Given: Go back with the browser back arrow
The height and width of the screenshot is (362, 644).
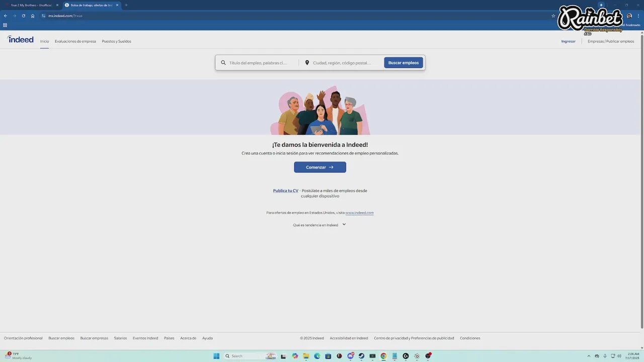Looking at the screenshot, I should pyautogui.click(x=6, y=16).
